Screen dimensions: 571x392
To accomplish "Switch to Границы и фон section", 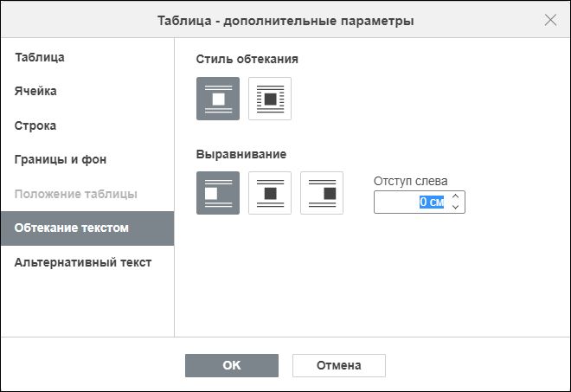I will (x=87, y=159).
